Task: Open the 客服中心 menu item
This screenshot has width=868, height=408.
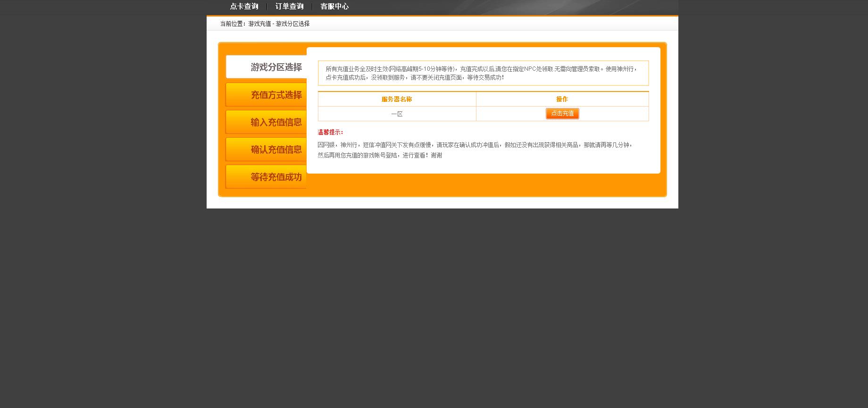Action: [x=334, y=7]
